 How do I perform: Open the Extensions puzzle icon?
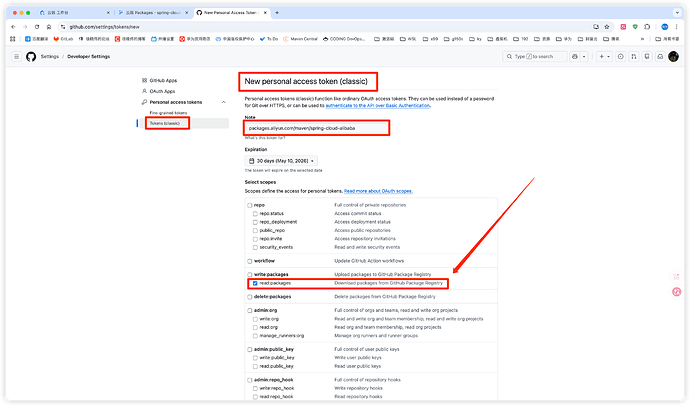[x=647, y=27]
